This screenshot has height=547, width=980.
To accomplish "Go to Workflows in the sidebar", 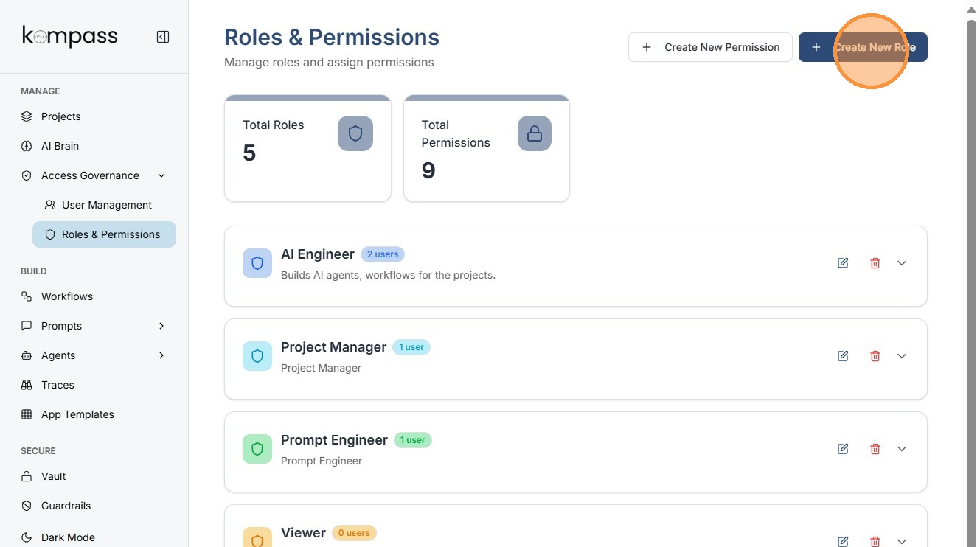I will (x=66, y=296).
